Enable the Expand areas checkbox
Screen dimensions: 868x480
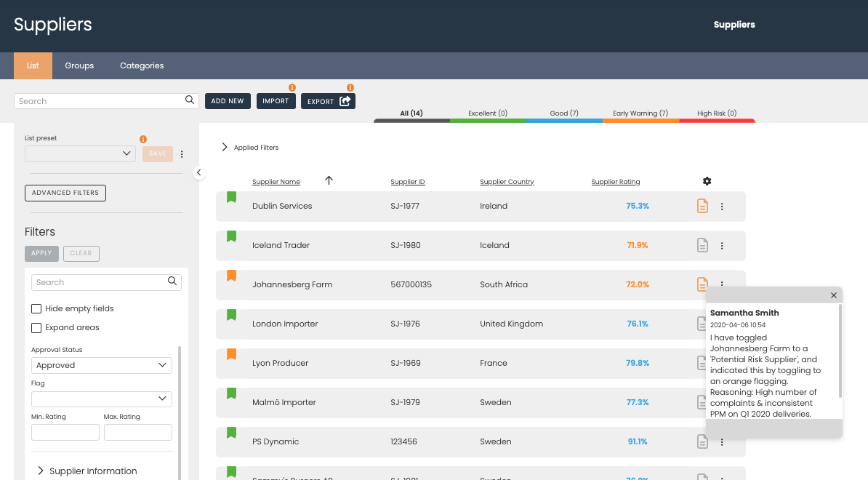point(36,328)
